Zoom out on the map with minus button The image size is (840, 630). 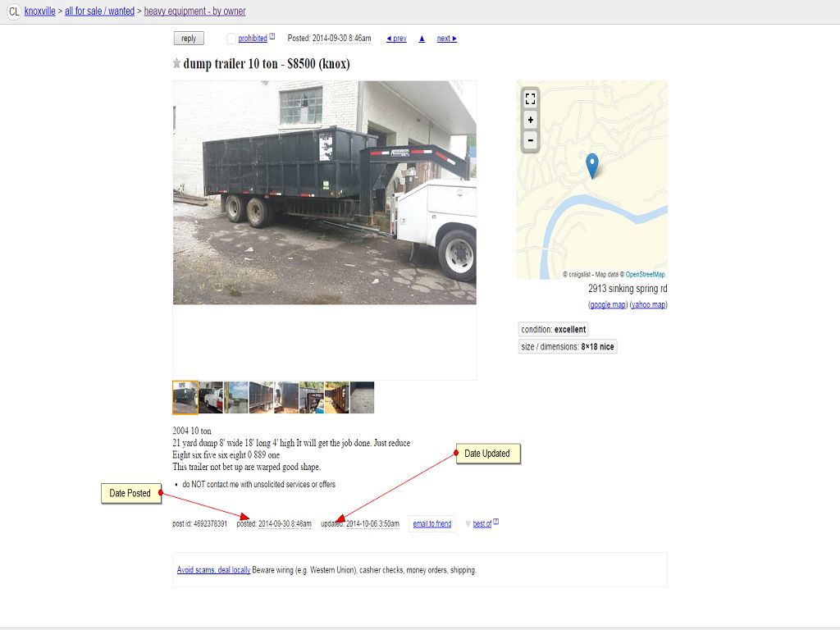tap(531, 141)
